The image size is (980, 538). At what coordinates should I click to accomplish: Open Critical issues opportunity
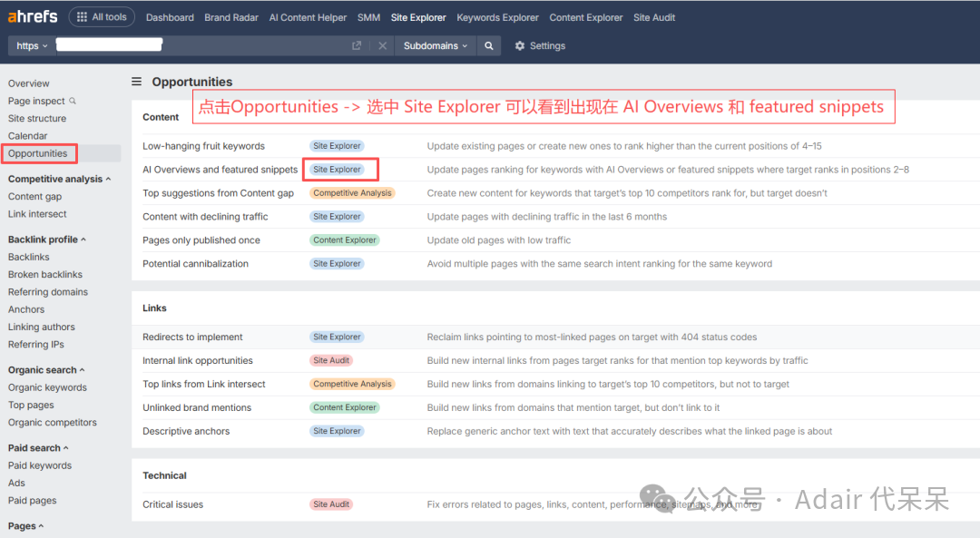[x=173, y=504]
